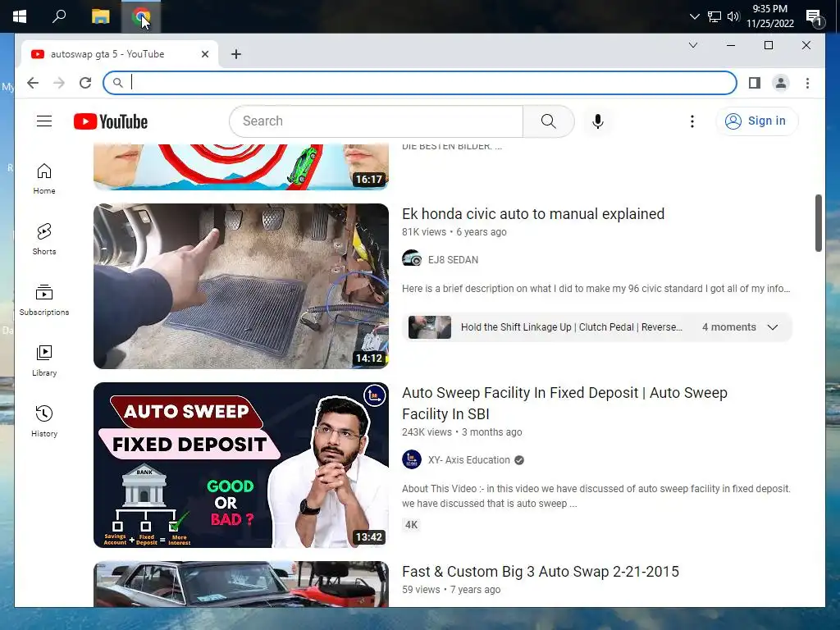
Task: Click the 81K views • 6 years ago text
Action: tap(454, 232)
